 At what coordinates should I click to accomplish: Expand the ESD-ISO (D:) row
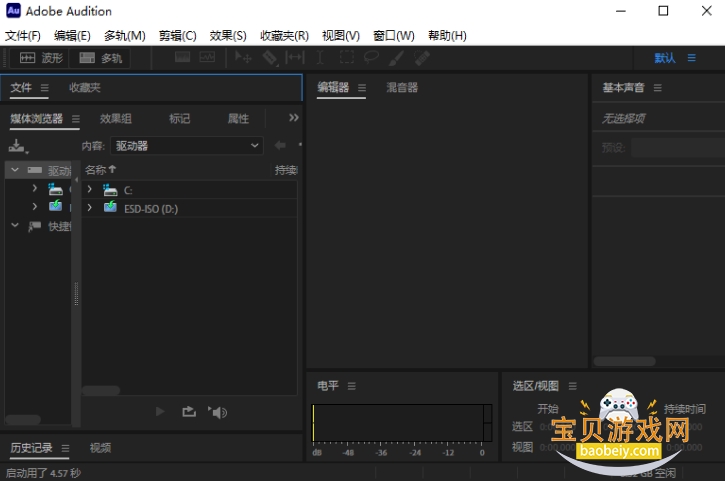point(89,208)
